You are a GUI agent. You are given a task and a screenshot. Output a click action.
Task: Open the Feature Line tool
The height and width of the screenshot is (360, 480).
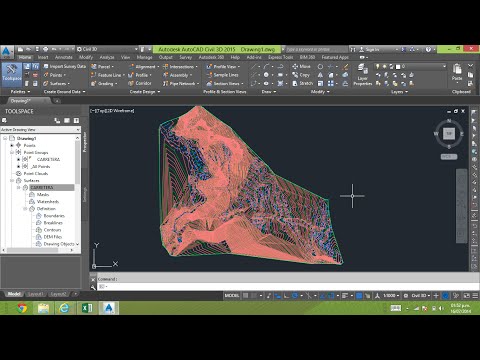point(107,75)
